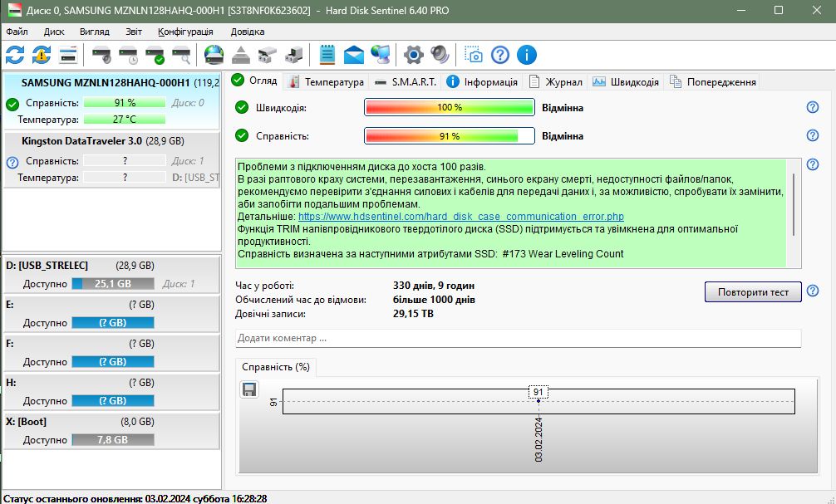Click the speaker sound toolbar icon
This screenshot has height=504, width=836.
tap(440, 55)
